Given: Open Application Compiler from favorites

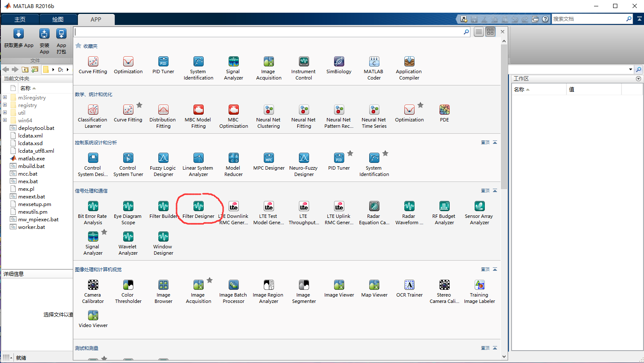Looking at the screenshot, I should pos(409,68).
